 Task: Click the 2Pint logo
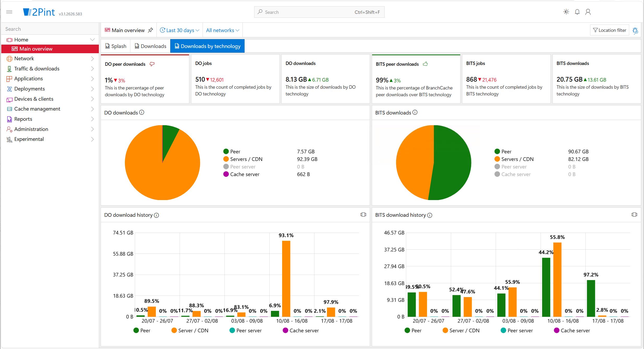point(39,12)
